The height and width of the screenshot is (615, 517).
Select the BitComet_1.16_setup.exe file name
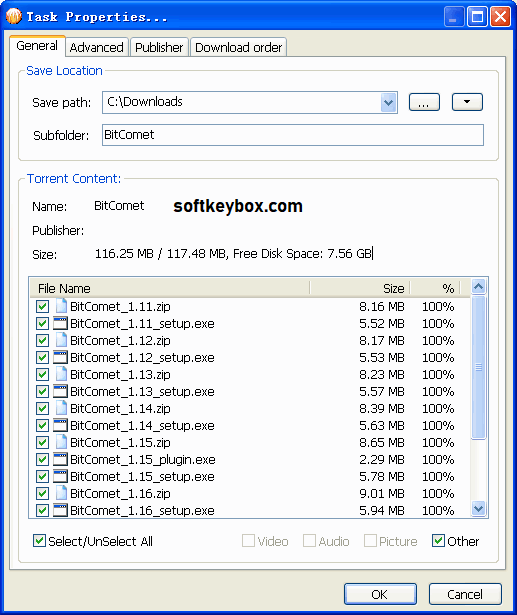coord(142,510)
